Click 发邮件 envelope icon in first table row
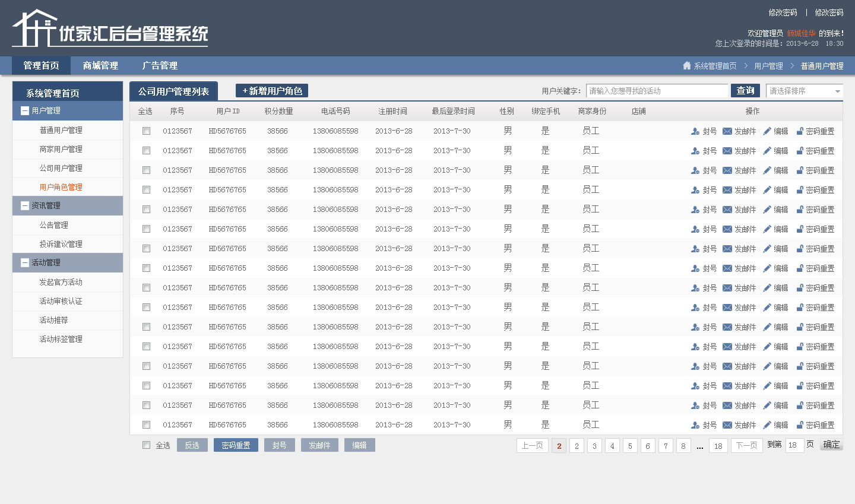Viewport: 855px width, 504px height. click(x=727, y=131)
